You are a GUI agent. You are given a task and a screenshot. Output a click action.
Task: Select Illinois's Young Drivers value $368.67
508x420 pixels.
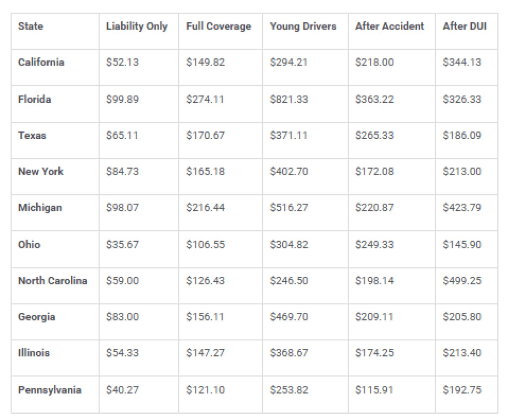(289, 353)
